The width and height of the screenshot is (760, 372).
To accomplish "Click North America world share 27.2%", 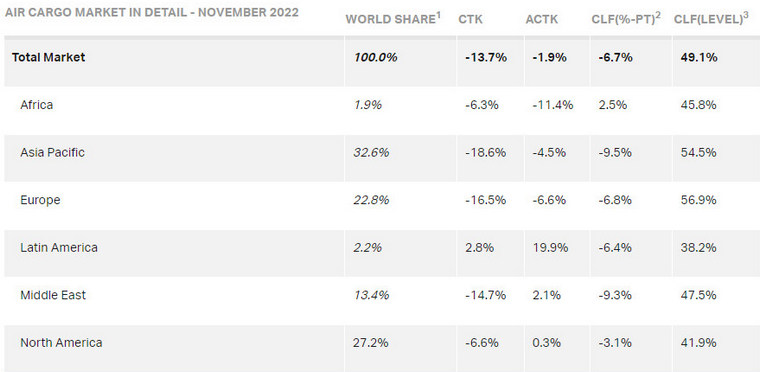I will pyautogui.click(x=371, y=342).
